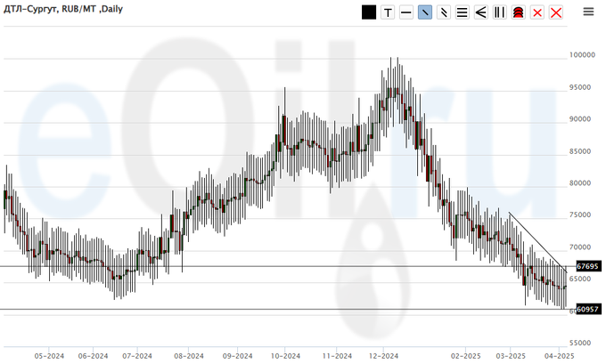Click the 04-2025 date axis label
This screenshot has width=606, height=364.
click(558, 353)
